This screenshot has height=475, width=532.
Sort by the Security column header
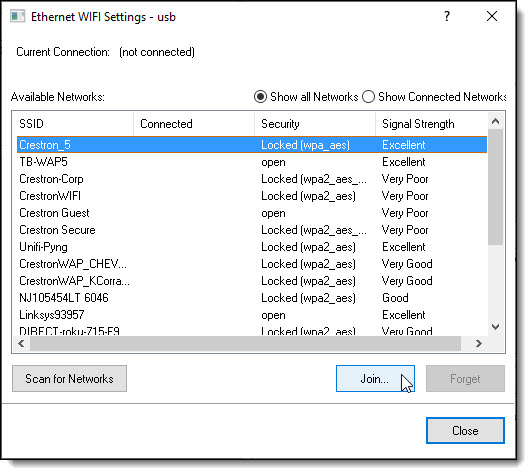tap(315, 124)
